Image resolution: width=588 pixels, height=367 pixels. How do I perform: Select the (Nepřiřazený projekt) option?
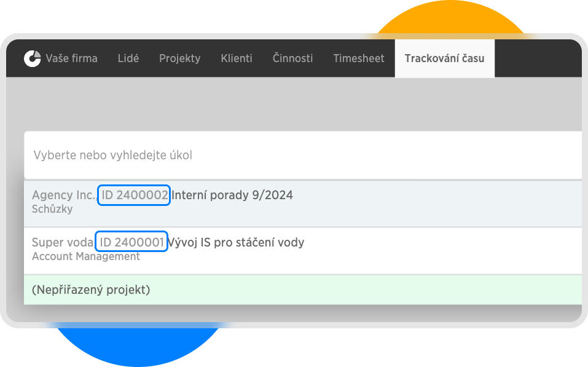(x=91, y=289)
